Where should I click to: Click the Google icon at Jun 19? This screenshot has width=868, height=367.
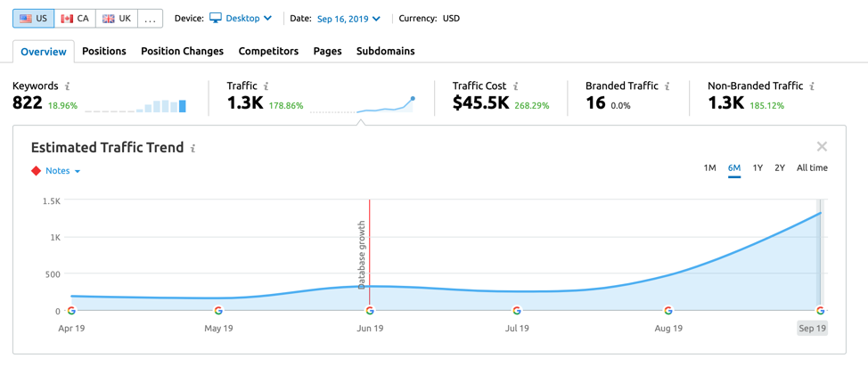pos(370,310)
